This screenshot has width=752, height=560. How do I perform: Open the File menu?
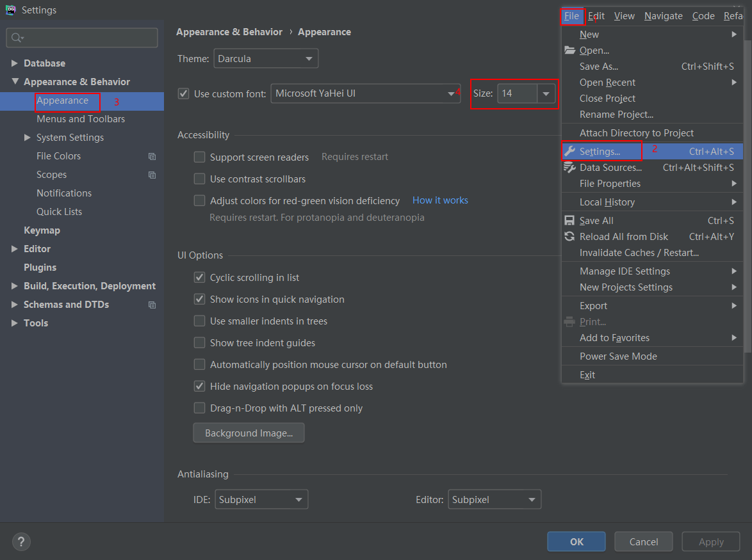pos(571,16)
